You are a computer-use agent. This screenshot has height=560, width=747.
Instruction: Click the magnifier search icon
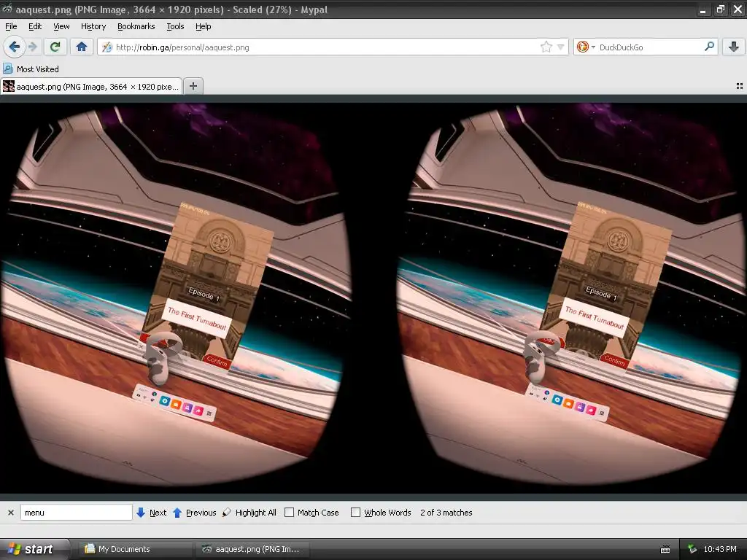(x=709, y=47)
